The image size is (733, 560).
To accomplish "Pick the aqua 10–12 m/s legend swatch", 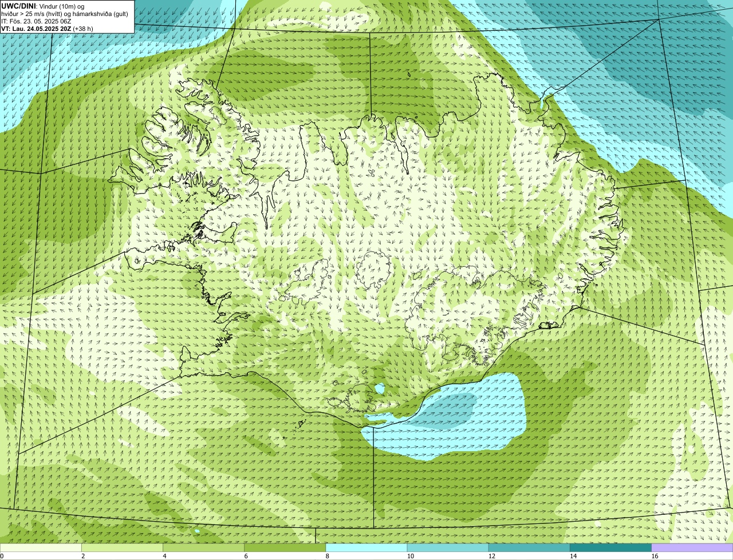I will click(x=448, y=548).
